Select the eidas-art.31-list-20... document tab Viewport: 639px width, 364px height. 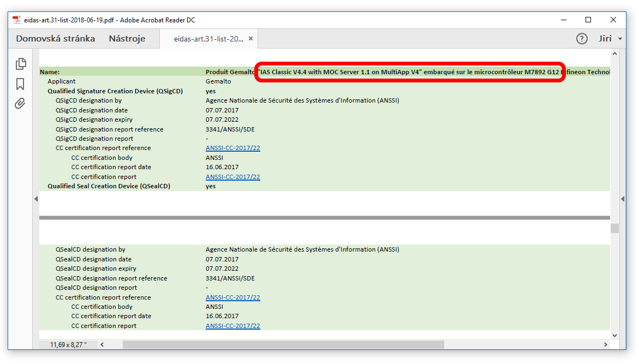click(208, 39)
